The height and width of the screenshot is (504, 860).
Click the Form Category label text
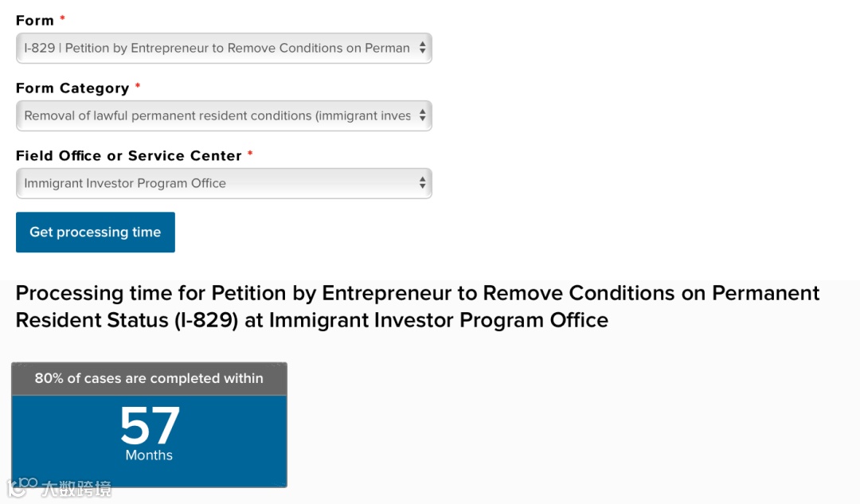72,88
